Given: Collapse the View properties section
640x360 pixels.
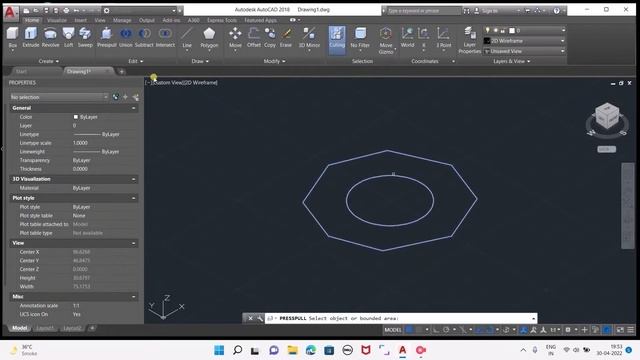Looking at the screenshot, I should (133, 243).
